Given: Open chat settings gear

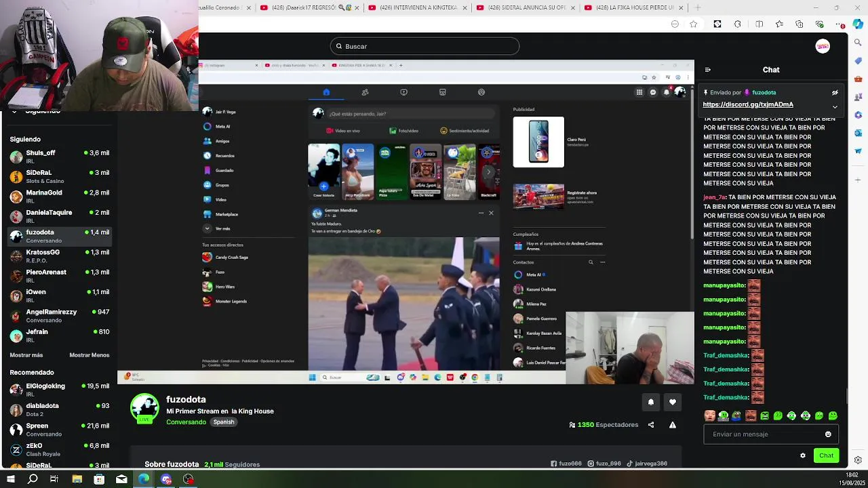Looking at the screenshot, I should [x=803, y=455].
